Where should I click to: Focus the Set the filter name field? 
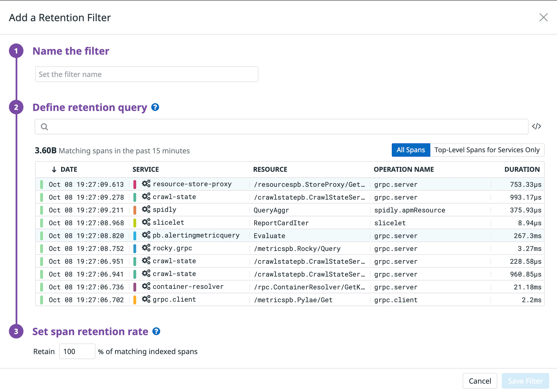coord(147,74)
